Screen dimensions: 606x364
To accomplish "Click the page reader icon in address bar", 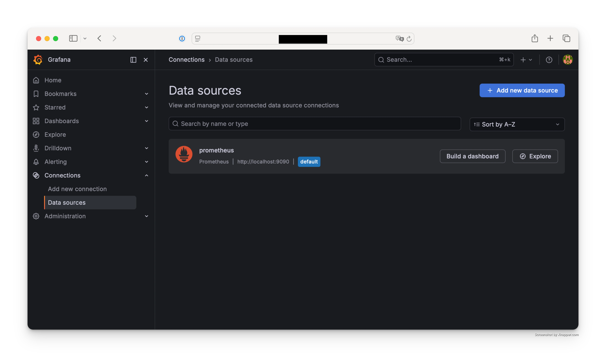I will pyautogui.click(x=198, y=39).
